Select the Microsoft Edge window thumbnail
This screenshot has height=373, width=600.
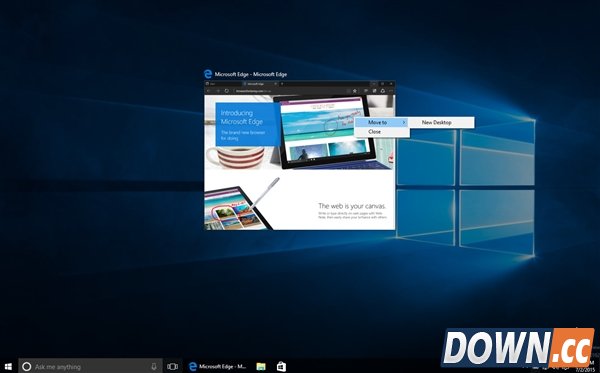pyautogui.click(x=299, y=155)
